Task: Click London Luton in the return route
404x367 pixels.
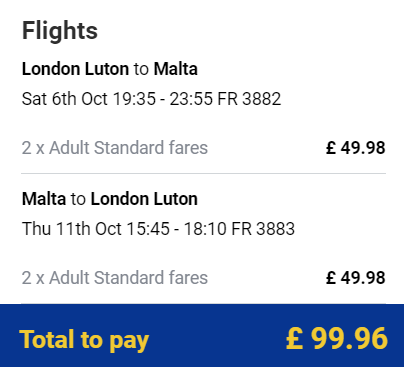Action: (x=144, y=199)
